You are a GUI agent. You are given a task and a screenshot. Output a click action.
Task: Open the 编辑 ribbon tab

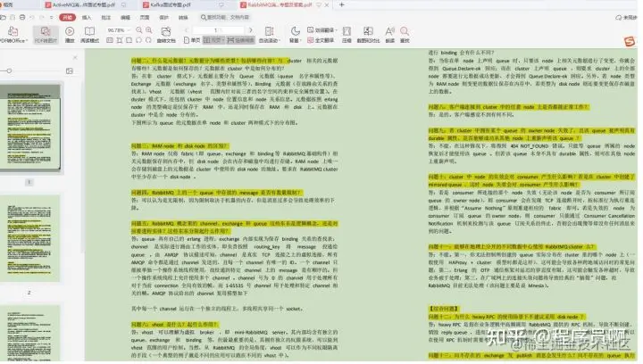click(x=125, y=18)
